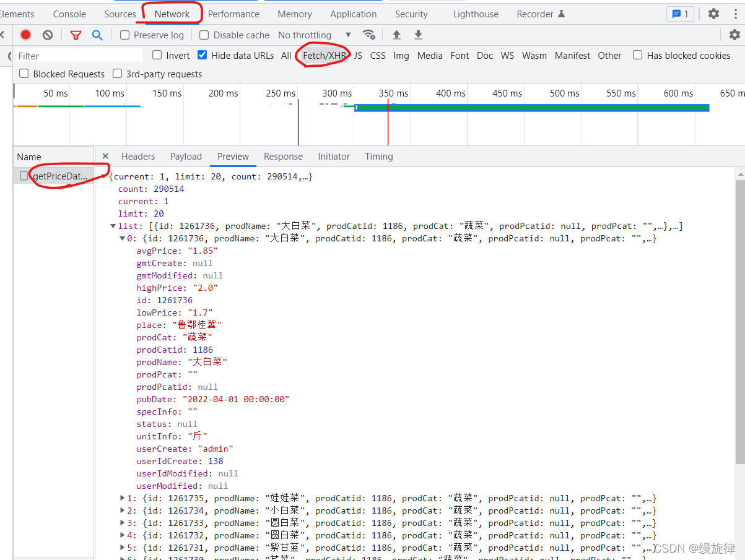Focus the Filter text field

click(x=78, y=56)
